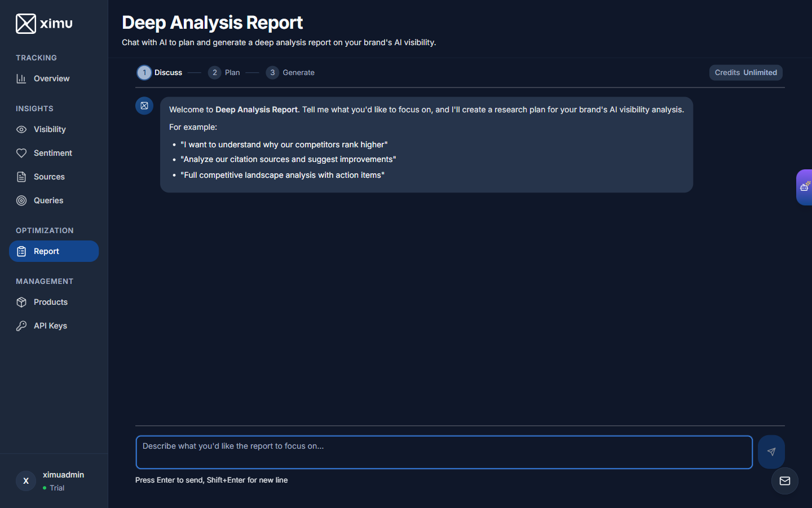The height and width of the screenshot is (508, 812).
Task: Select step 2 Plan
Action: pyautogui.click(x=224, y=72)
